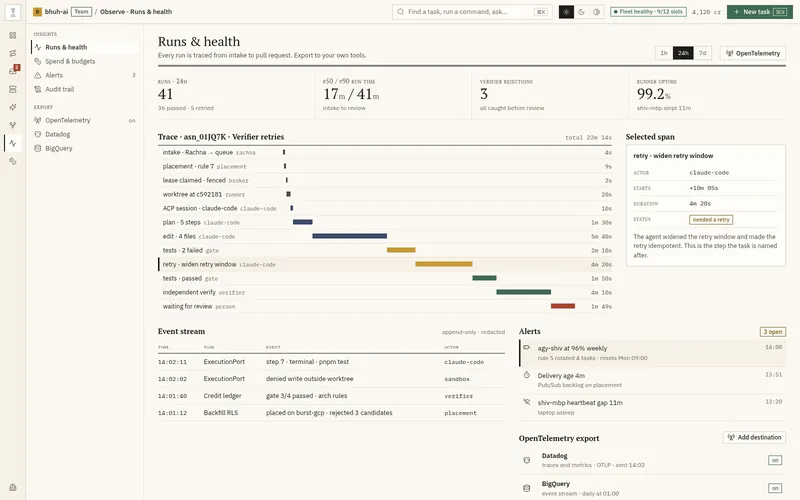Open the denied write outside worktree event

coord(331,379)
